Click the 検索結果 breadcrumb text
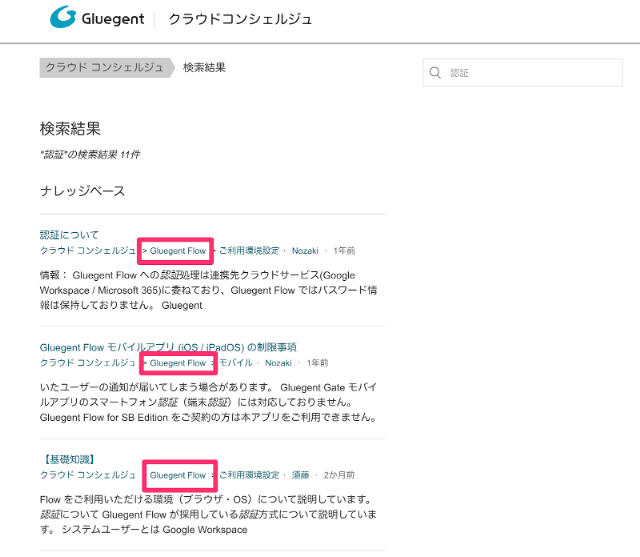 (x=204, y=67)
